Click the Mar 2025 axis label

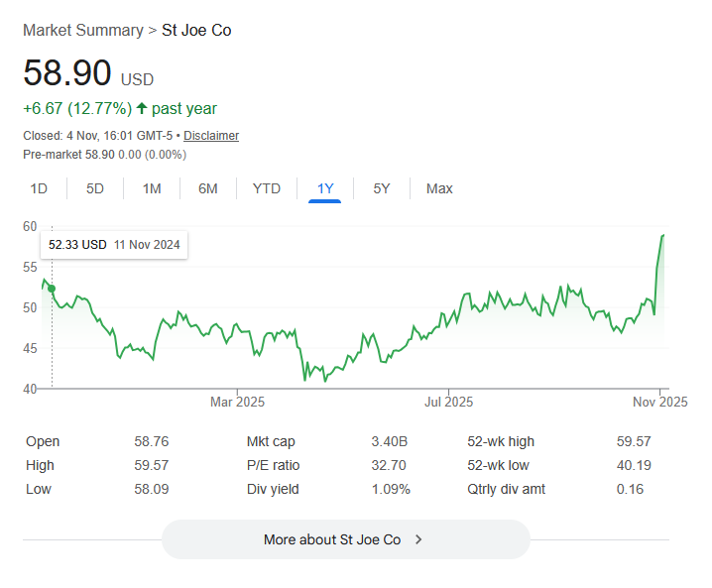click(x=237, y=402)
